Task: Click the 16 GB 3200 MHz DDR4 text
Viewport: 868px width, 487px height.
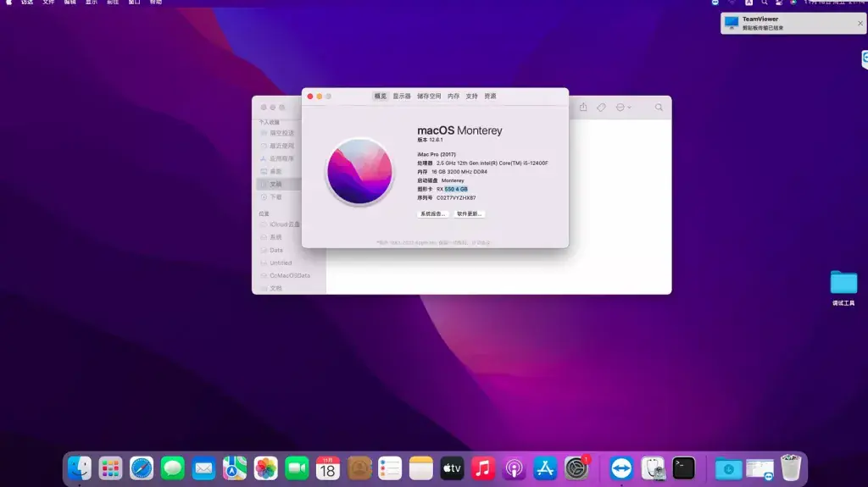Action: (459, 172)
